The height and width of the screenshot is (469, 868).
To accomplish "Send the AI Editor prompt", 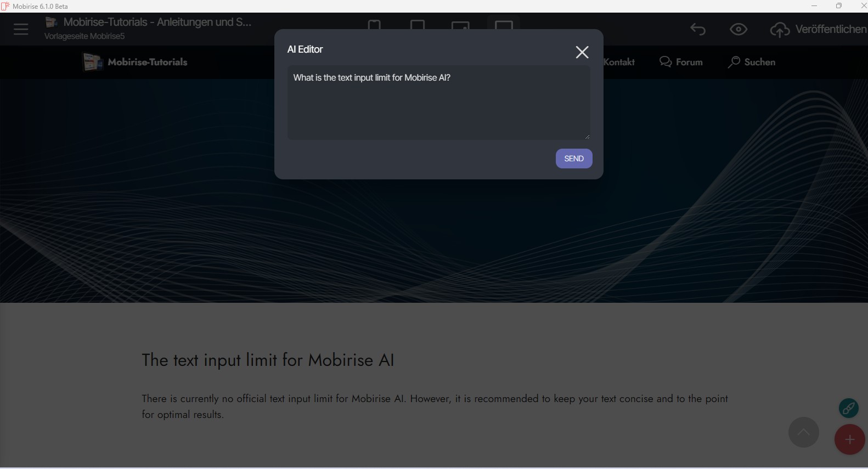I will [x=574, y=159].
